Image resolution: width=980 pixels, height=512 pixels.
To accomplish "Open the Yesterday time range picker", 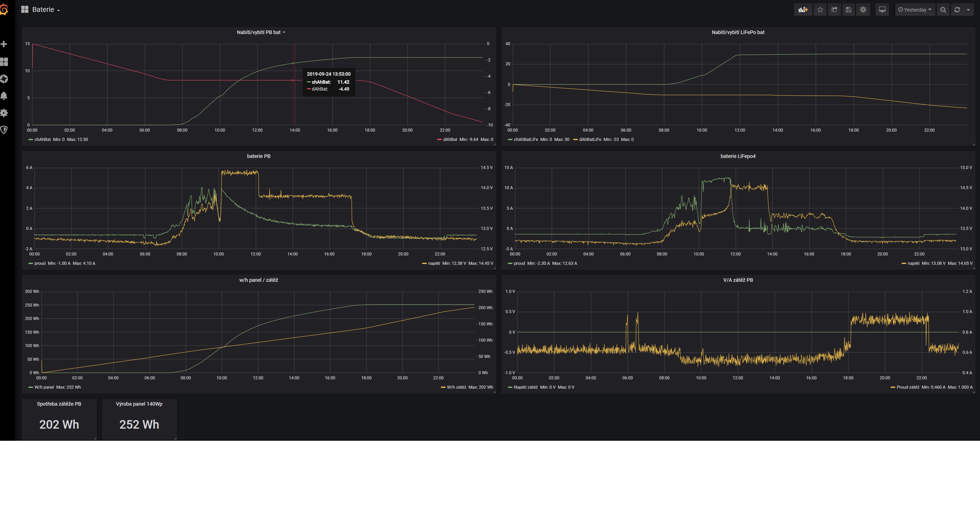I will tap(914, 10).
